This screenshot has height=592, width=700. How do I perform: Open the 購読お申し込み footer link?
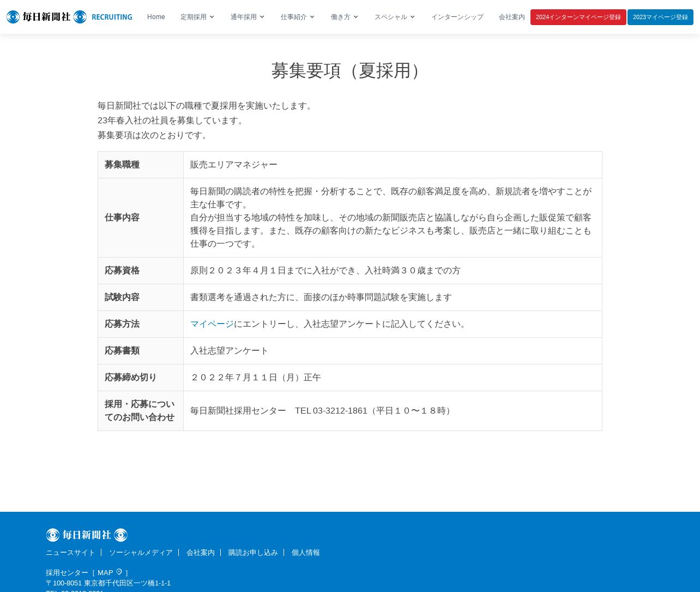click(253, 553)
